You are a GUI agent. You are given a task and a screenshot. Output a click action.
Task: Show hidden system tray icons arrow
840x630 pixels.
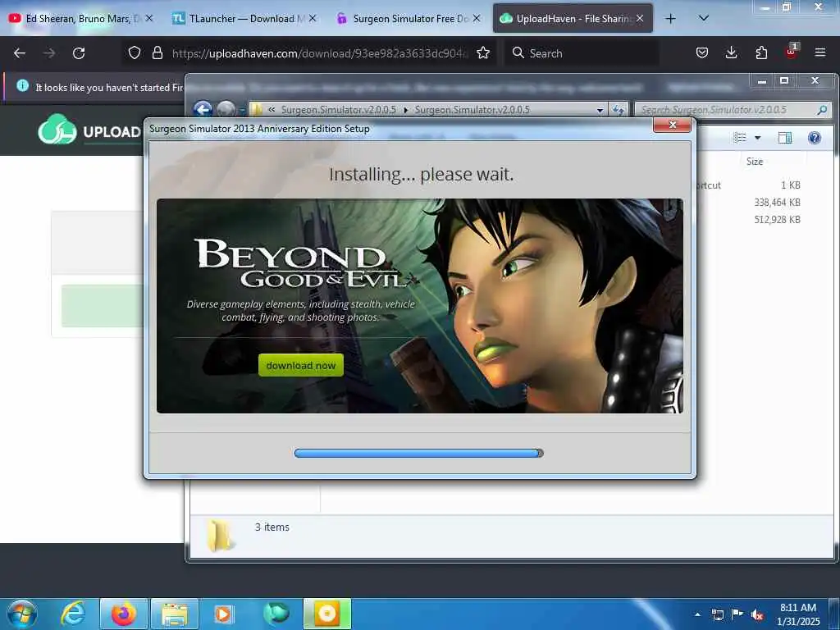(x=697, y=614)
